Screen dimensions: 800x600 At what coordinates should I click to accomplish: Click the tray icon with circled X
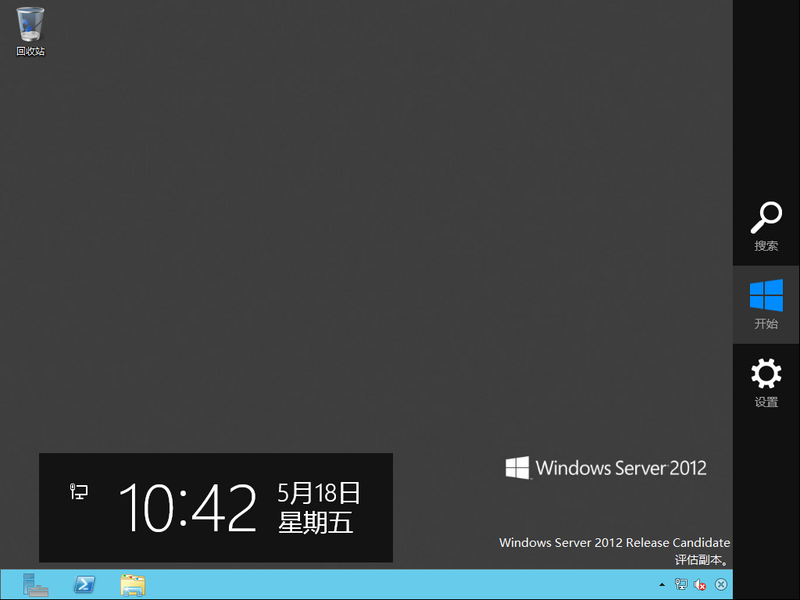click(x=721, y=585)
